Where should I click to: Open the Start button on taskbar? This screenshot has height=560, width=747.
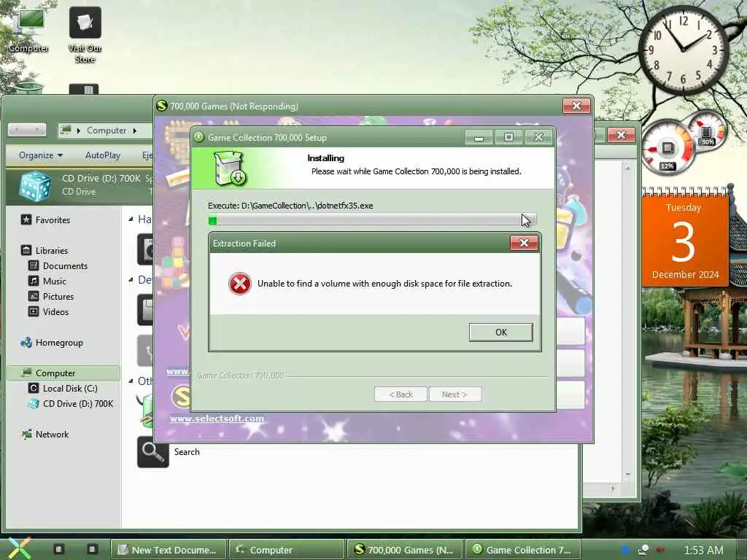tap(19, 548)
